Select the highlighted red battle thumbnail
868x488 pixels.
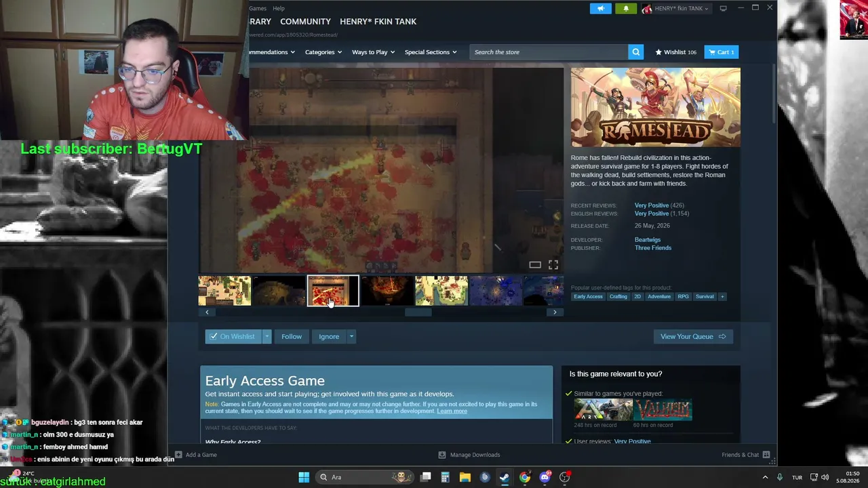click(333, 291)
